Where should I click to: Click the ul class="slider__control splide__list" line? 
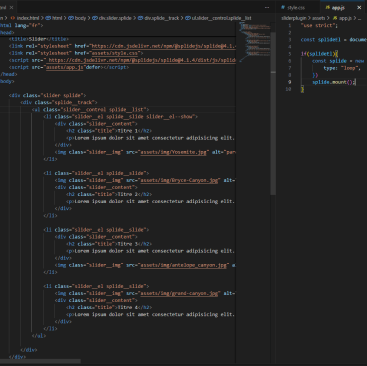pos(90,110)
